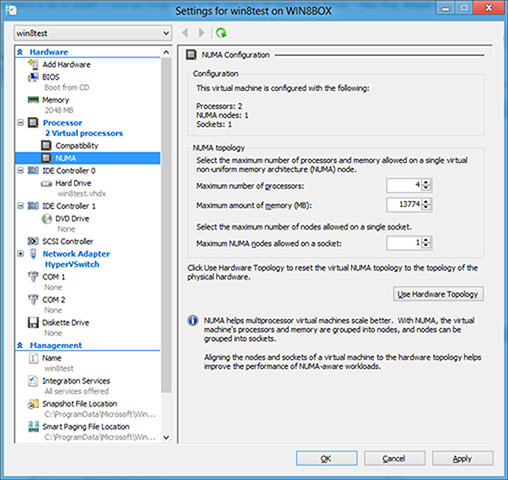Click the forward navigation arrow
Viewport: 508px width, 480px height.
pos(201,33)
